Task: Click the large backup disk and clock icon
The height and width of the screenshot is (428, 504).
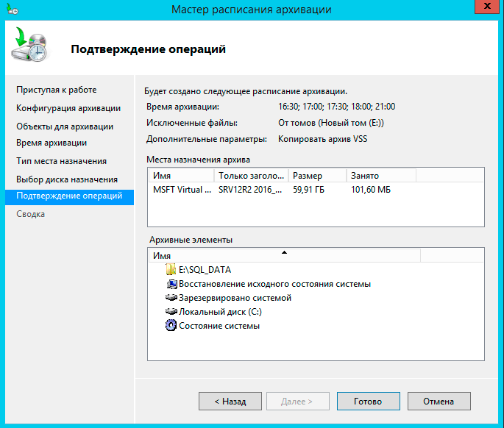Action: pyautogui.click(x=29, y=44)
